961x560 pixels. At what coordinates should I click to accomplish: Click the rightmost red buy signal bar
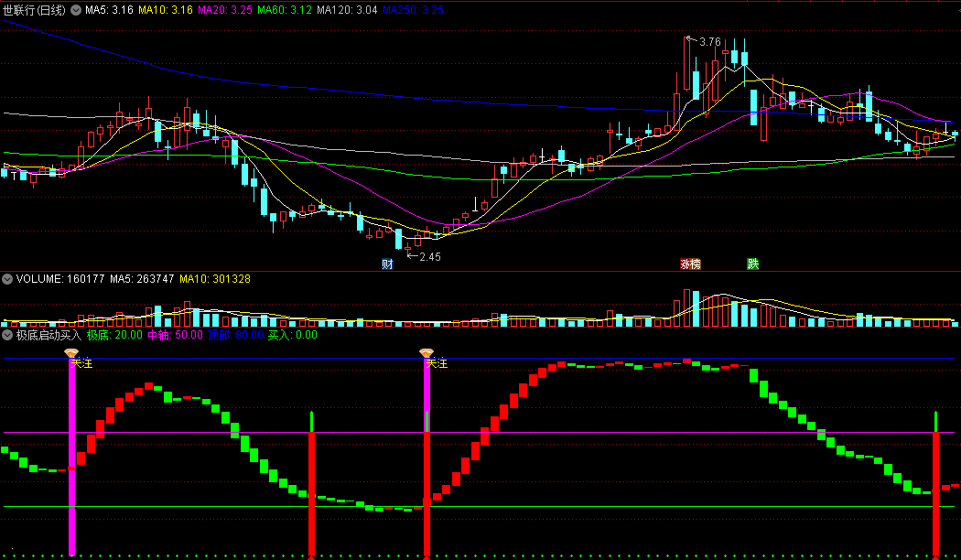(x=936, y=494)
